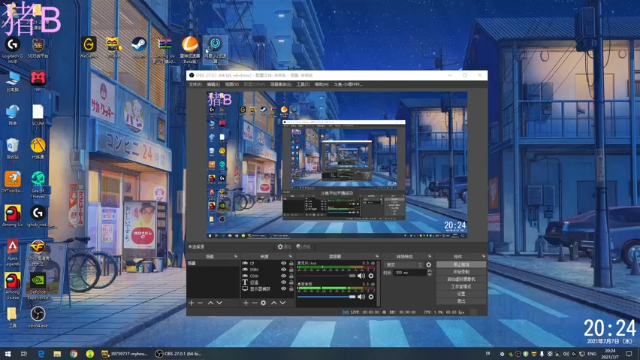This screenshot has height=360, width=640.
Task: Select the Sea of Thieves desktop icon
Action: (x=38, y=184)
